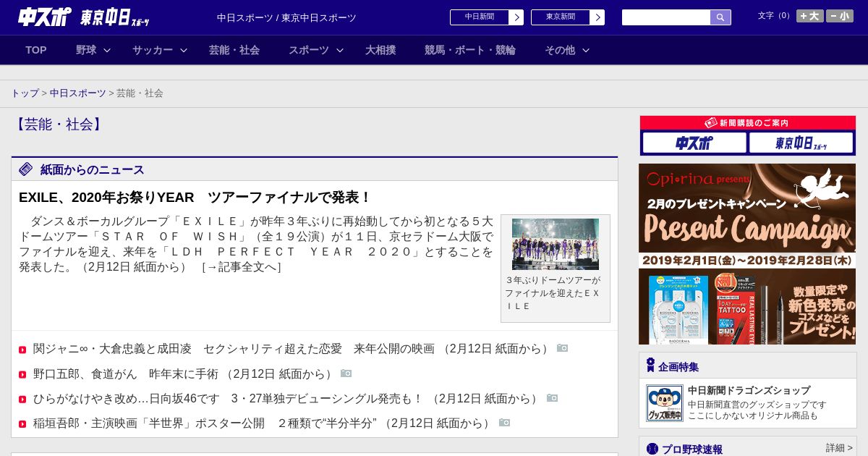The width and height of the screenshot is (868, 456).
Task: Click red bullet icon before 関ジャニ∞ headline
Action: tap(22, 350)
